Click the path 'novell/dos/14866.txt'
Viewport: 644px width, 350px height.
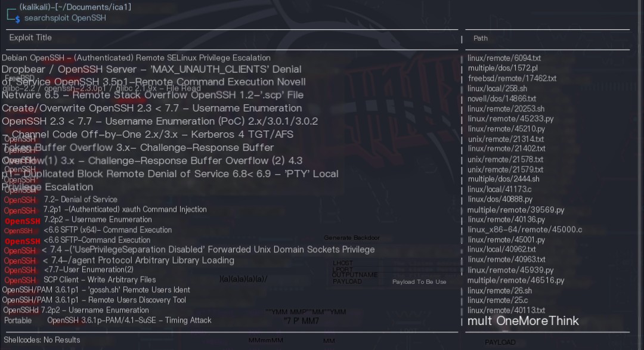click(x=501, y=99)
